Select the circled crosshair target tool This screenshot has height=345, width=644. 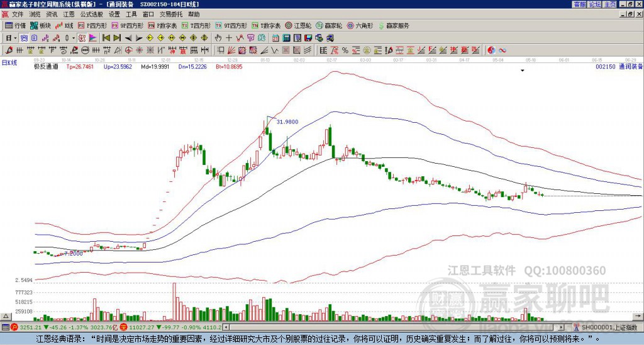click(128, 50)
